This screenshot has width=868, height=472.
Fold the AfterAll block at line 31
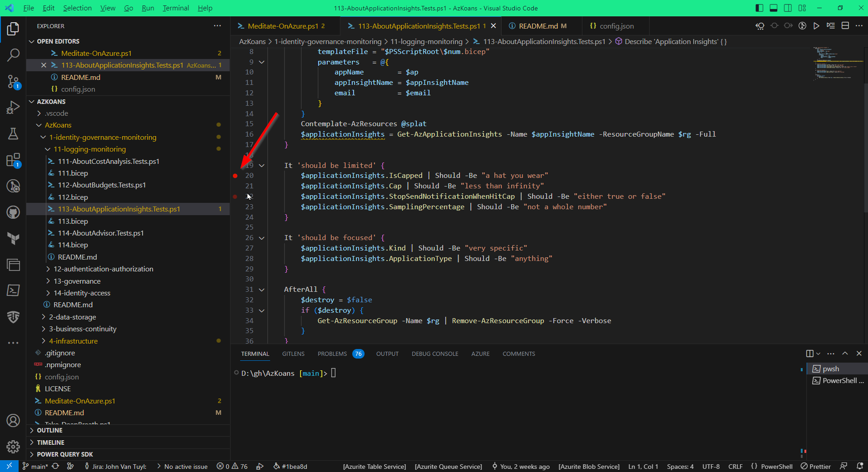261,290
